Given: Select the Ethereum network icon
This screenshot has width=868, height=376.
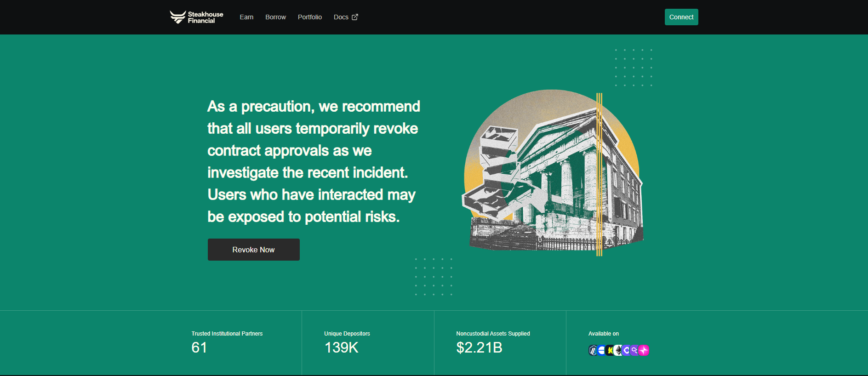Looking at the screenshot, I should pyautogui.click(x=618, y=350).
